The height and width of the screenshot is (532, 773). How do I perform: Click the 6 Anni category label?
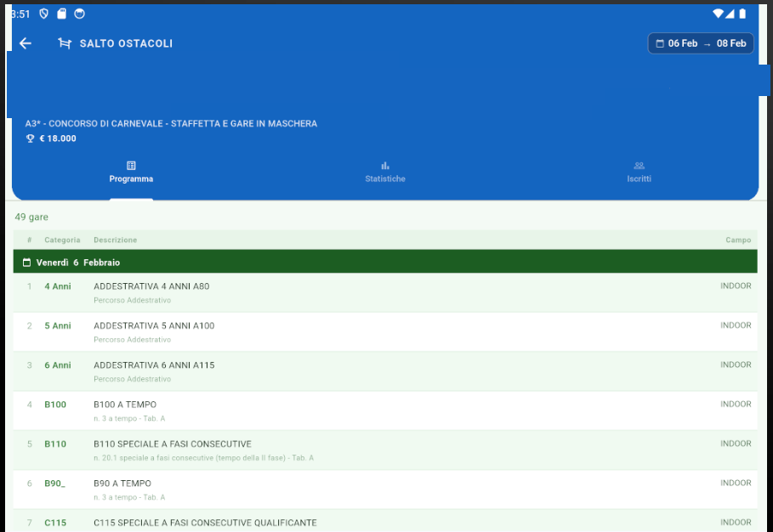(58, 365)
